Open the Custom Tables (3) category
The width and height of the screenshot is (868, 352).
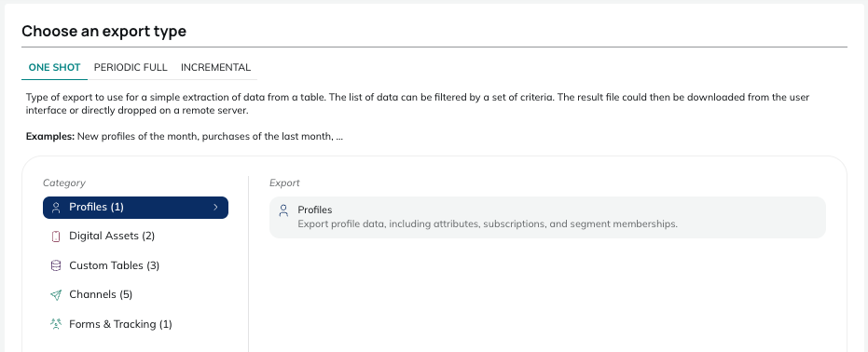click(114, 265)
